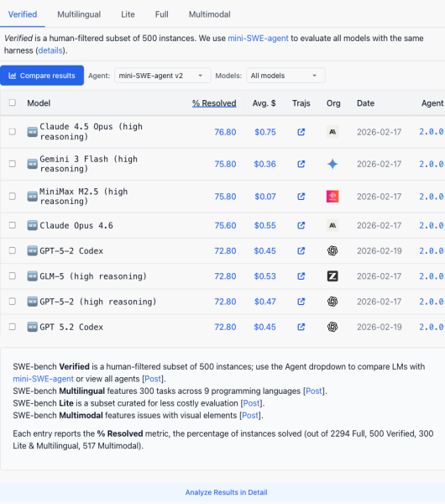Click the $0.36 average cost value
This screenshot has height=504, width=445.
tap(264, 164)
